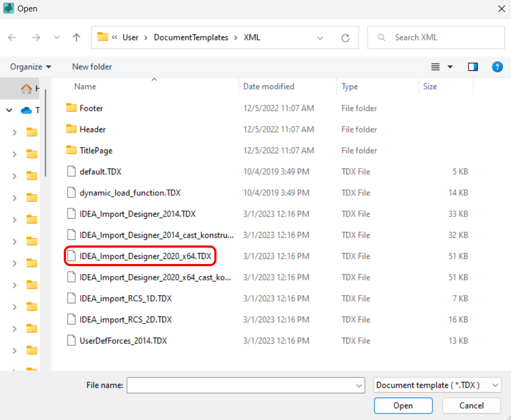Sort files by Date modified column

point(269,86)
